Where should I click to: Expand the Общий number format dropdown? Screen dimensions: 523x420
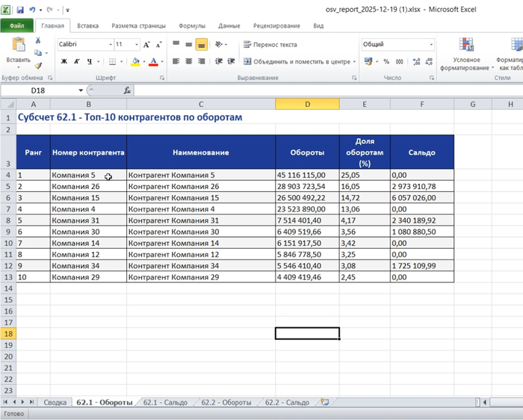431,45
